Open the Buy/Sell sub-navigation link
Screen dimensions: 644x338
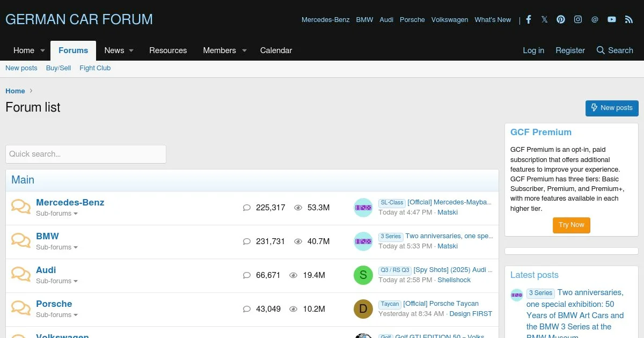tap(58, 68)
